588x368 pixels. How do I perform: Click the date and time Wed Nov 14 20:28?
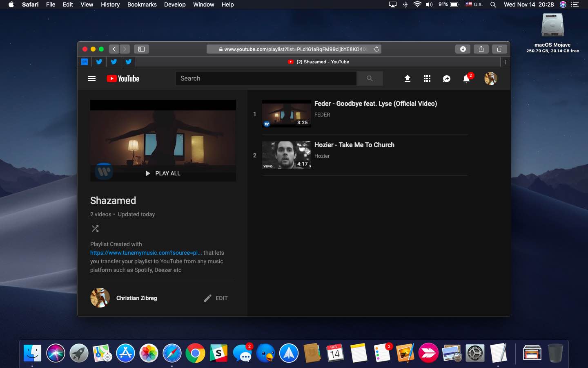529,4
